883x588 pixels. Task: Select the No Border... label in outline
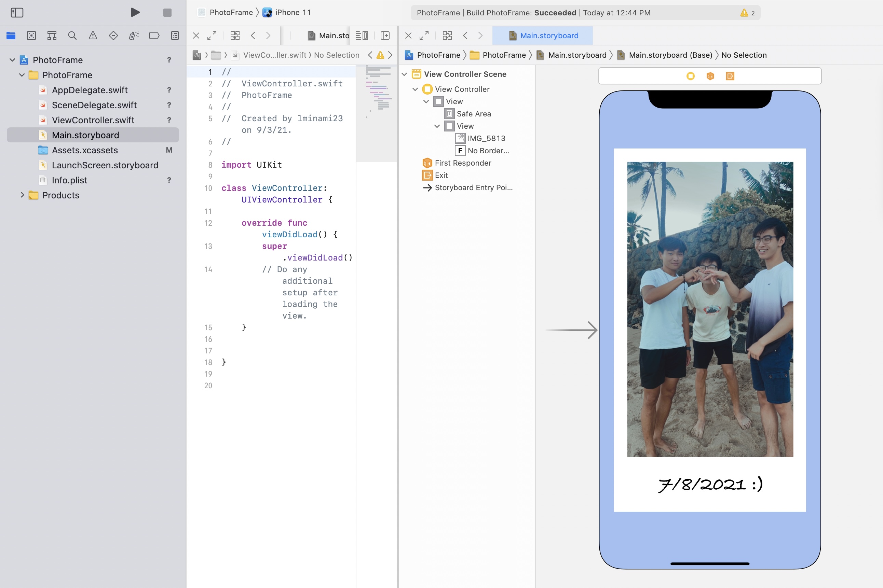482,151
